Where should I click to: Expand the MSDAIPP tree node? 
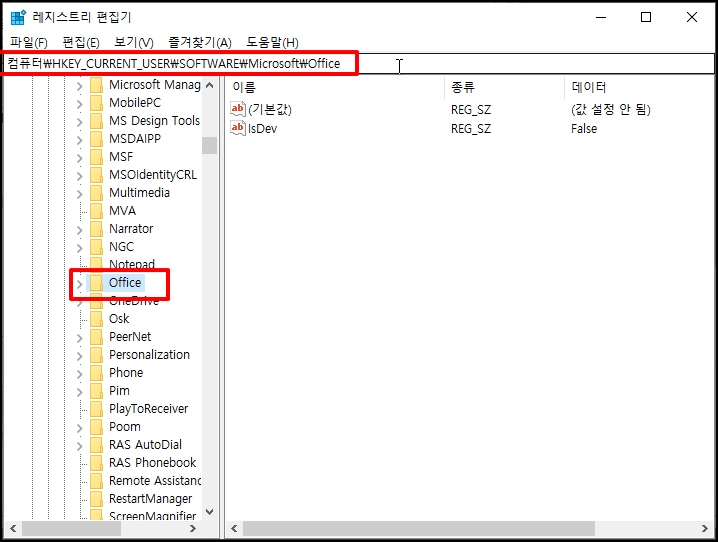pos(79,139)
